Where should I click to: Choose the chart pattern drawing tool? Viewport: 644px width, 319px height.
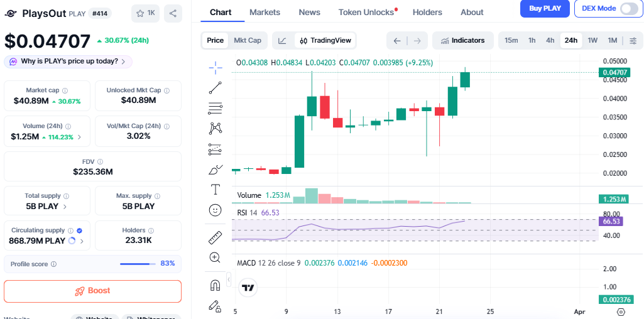coord(216,129)
